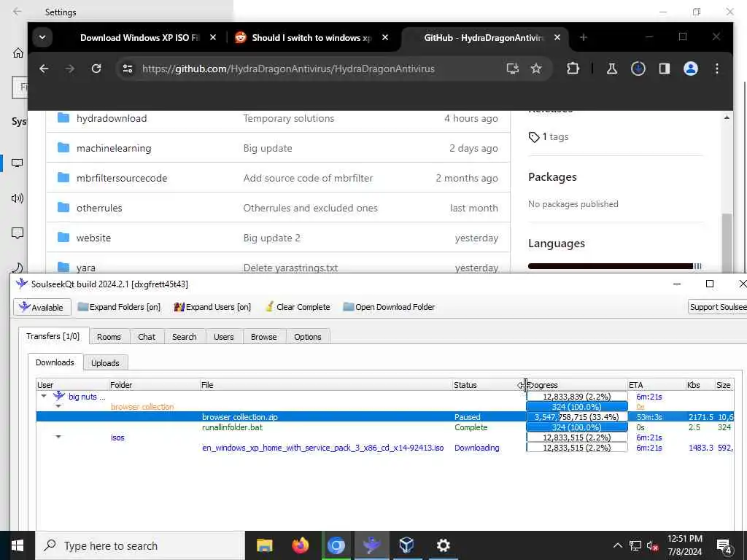This screenshot has width=747, height=560.
Task: Switch to the Chat tab
Action: (x=147, y=337)
